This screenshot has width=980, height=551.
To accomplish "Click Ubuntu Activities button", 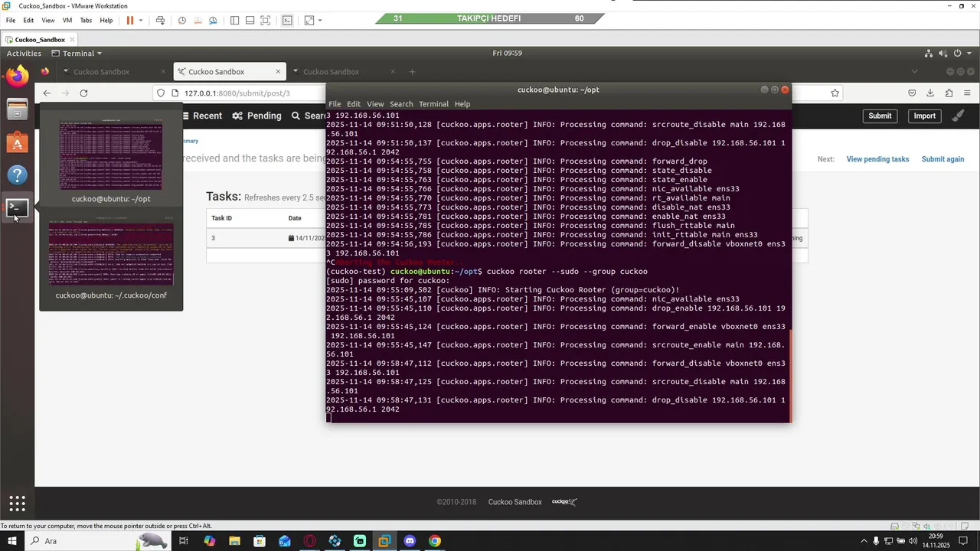I will (x=24, y=54).
